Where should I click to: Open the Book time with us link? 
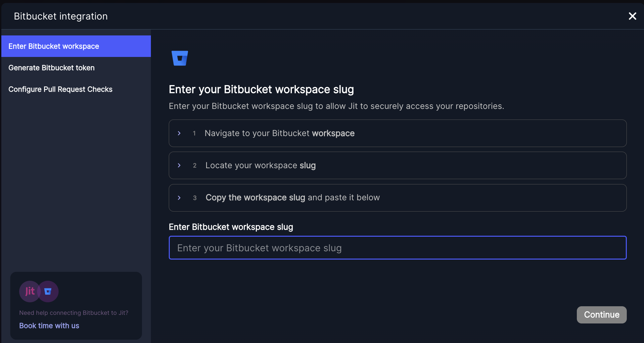(x=49, y=326)
